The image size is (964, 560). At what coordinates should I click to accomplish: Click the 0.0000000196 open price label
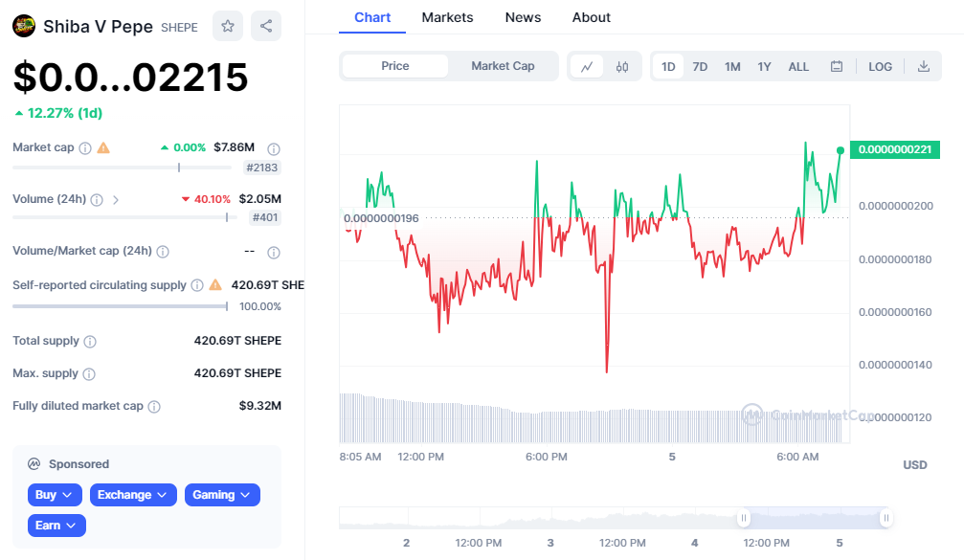pos(381,218)
